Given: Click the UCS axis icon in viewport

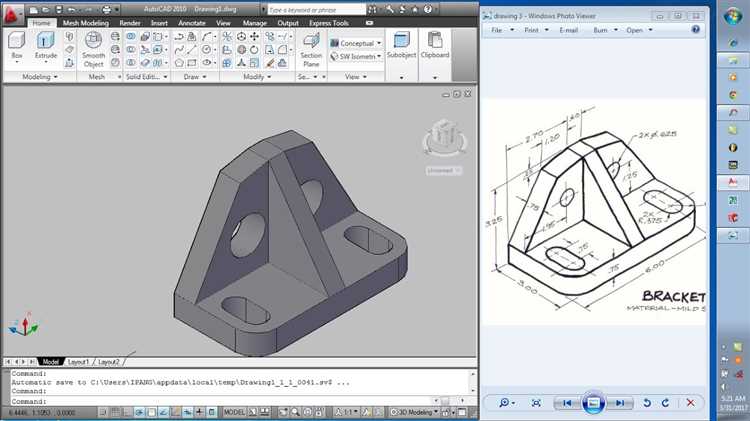Looking at the screenshot, I should pos(23,324).
